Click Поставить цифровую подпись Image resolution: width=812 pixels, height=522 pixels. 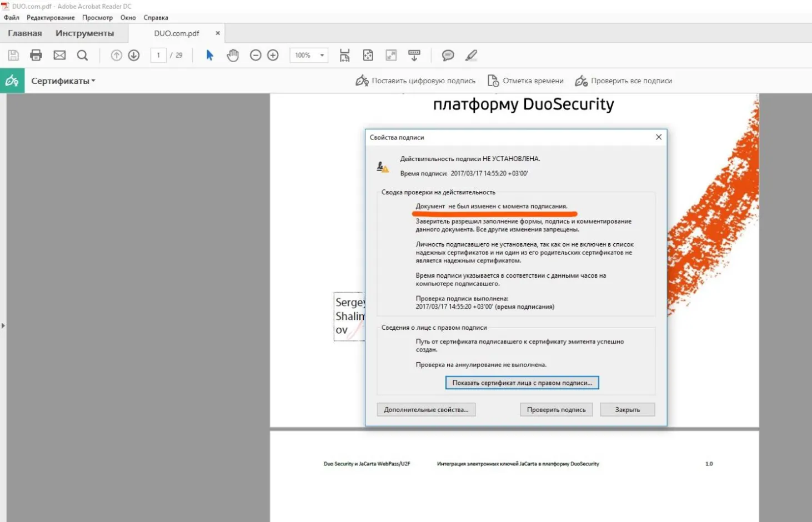pyautogui.click(x=415, y=81)
